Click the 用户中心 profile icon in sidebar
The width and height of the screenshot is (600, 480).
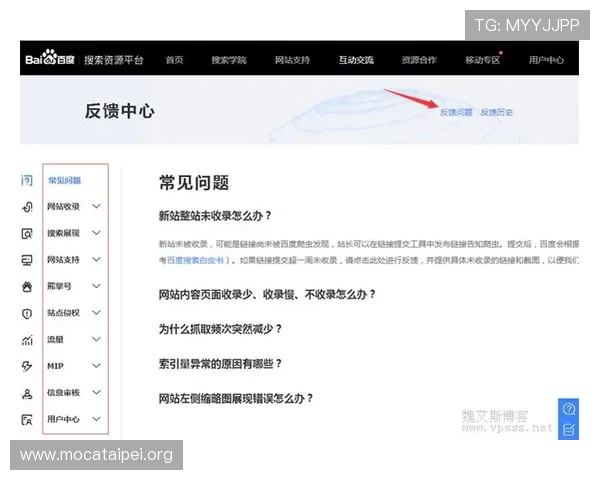[27, 420]
